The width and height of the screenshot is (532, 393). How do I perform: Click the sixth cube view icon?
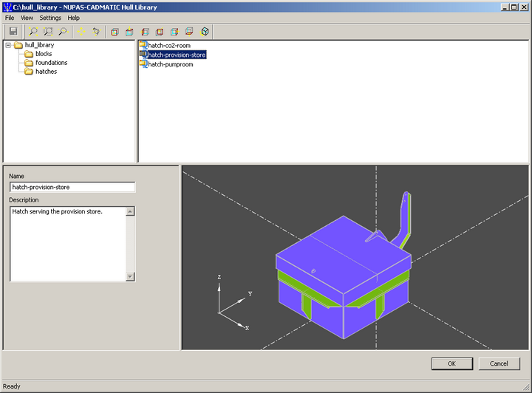(189, 32)
